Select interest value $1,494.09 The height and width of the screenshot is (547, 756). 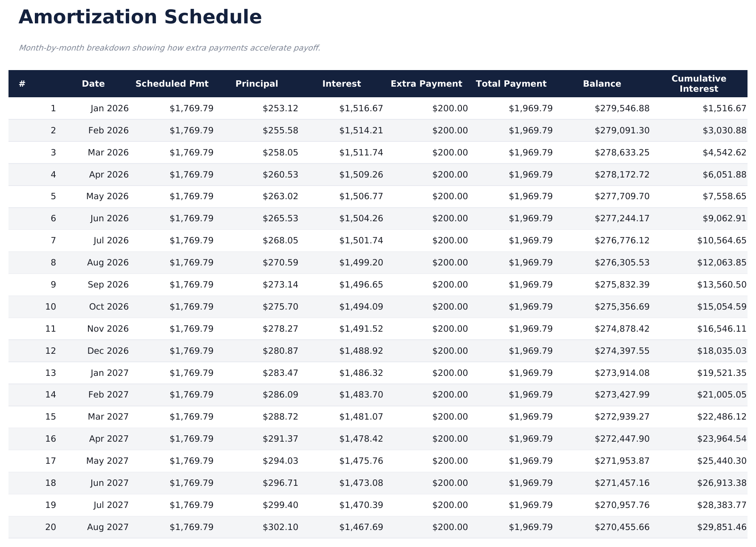(x=361, y=307)
